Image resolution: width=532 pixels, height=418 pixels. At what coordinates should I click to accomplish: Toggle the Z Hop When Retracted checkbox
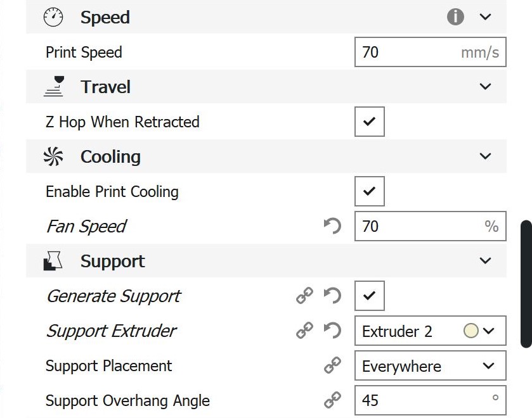tap(369, 122)
